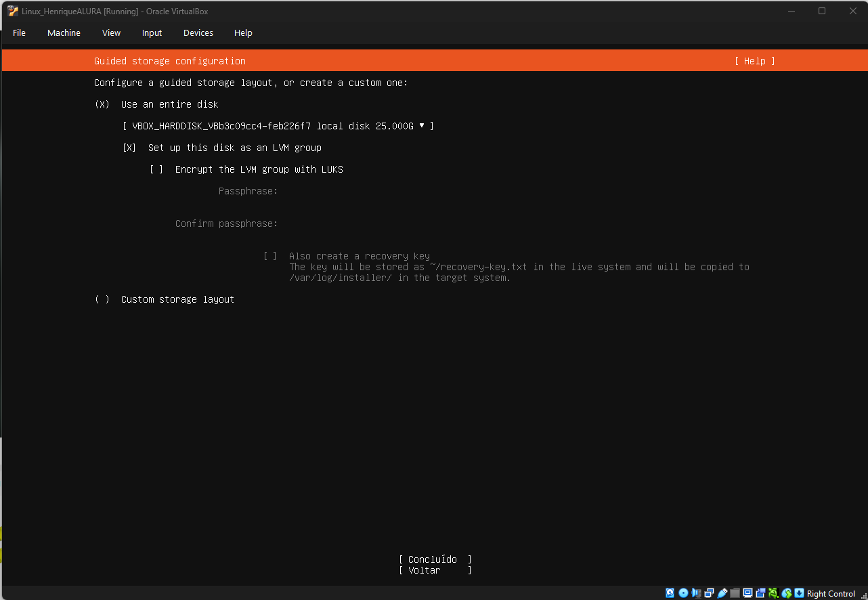The width and height of the screenshot is (868, 600).
Task: Click the recording status icon
Action: (760, 593)
